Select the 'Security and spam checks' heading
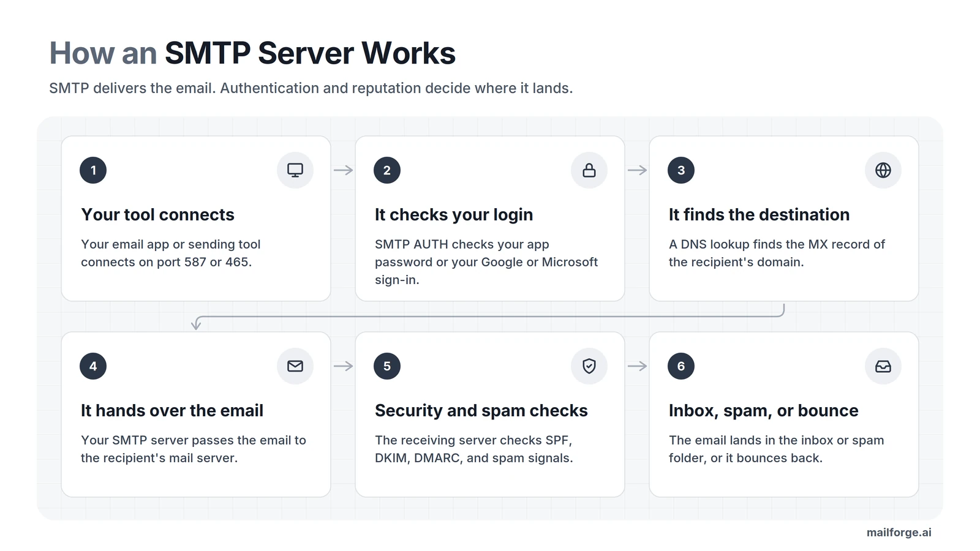This screenshot has width=980, height=551. coord(481,411)
